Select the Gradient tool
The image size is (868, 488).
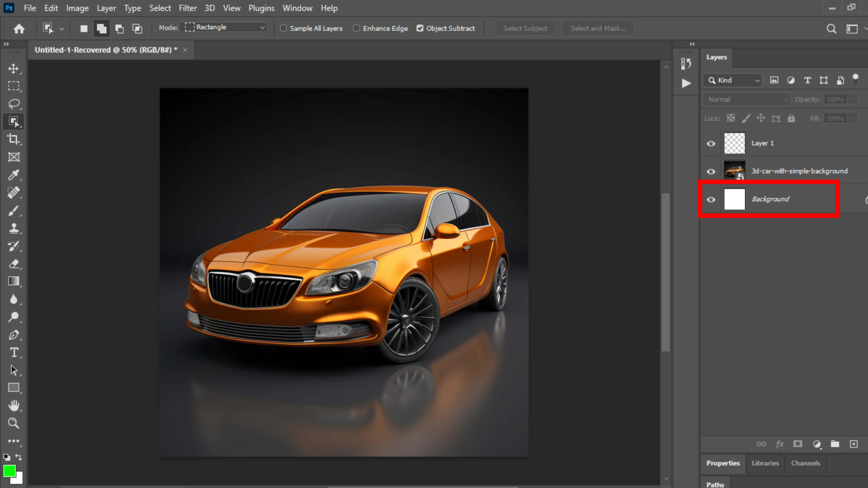[x=13, y=281]
